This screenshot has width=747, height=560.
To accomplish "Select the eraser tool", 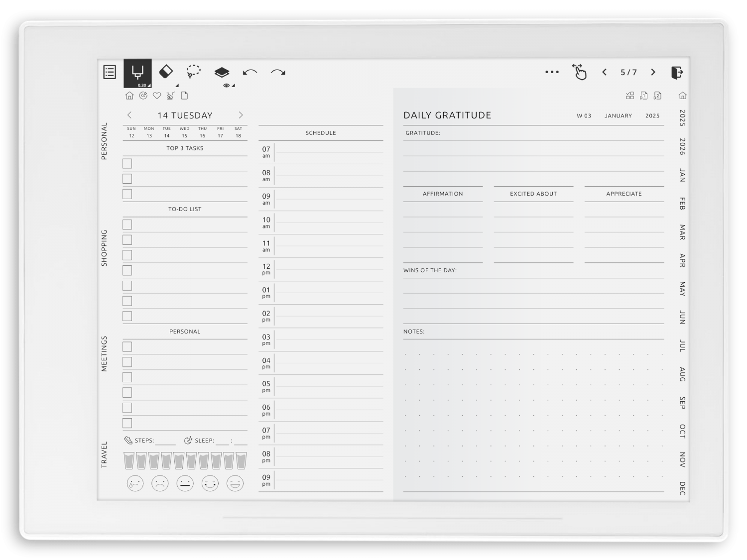I will coord(166,72).
